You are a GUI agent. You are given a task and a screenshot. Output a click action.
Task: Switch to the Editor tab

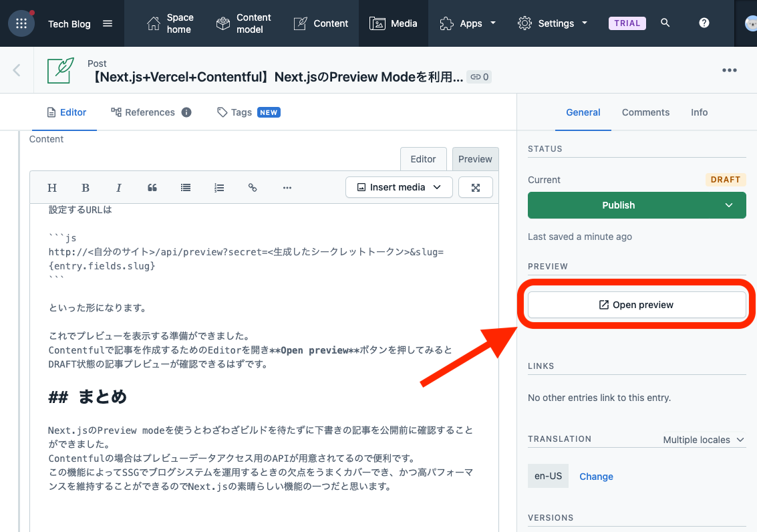tap(66, 112)
